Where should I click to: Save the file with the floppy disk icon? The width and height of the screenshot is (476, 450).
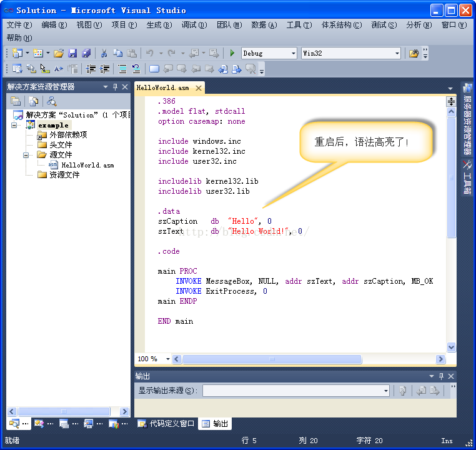pos(72,54)
